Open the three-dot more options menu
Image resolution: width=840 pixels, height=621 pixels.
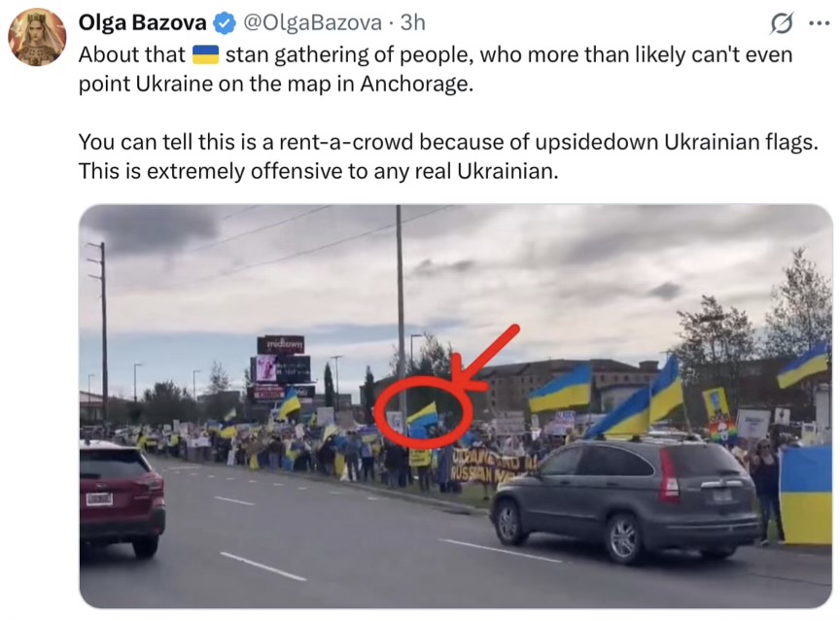click(x=820, y=23)
